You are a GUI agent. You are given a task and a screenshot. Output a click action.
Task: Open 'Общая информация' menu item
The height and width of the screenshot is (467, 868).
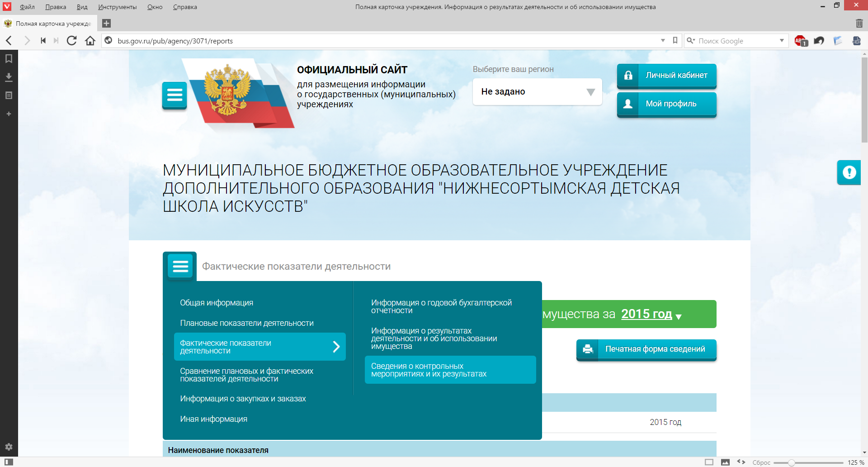pos(217,303)
